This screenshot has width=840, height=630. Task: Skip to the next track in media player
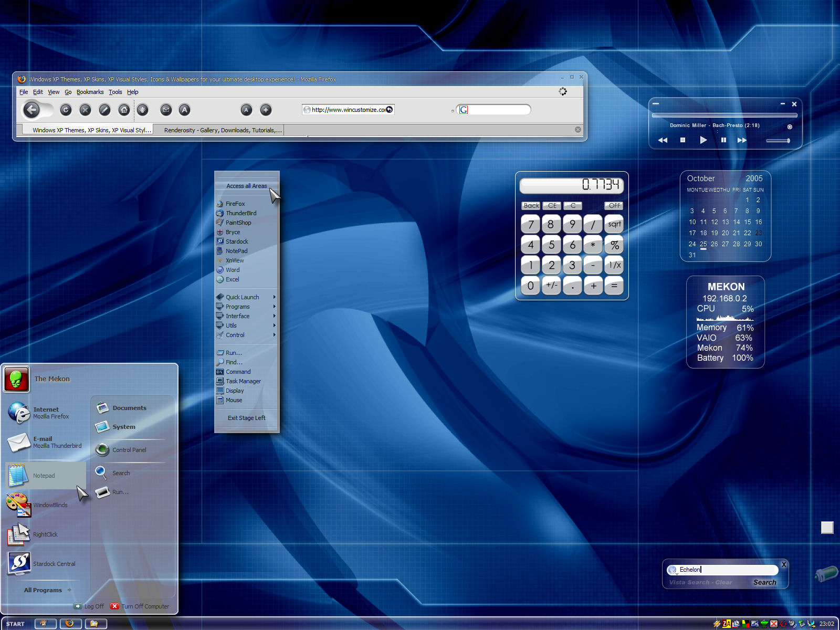[742, 140]
